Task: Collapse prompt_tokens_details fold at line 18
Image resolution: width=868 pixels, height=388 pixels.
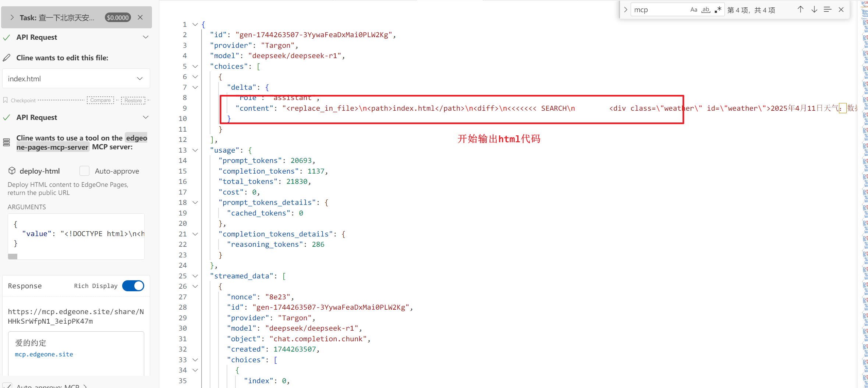Action: [x=195, y=202]
